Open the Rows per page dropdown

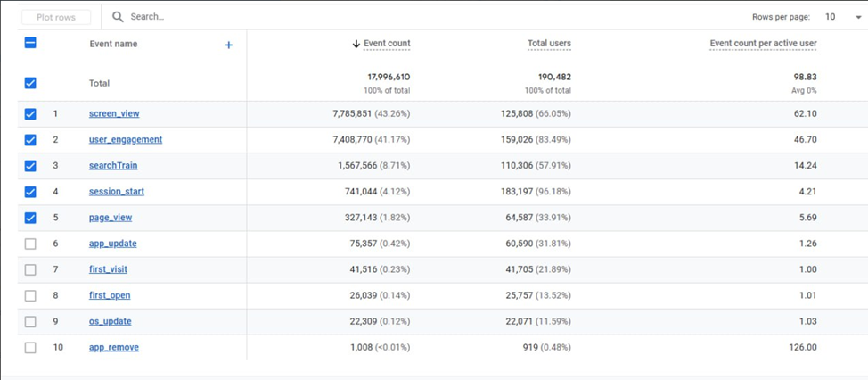pos(842,17)
